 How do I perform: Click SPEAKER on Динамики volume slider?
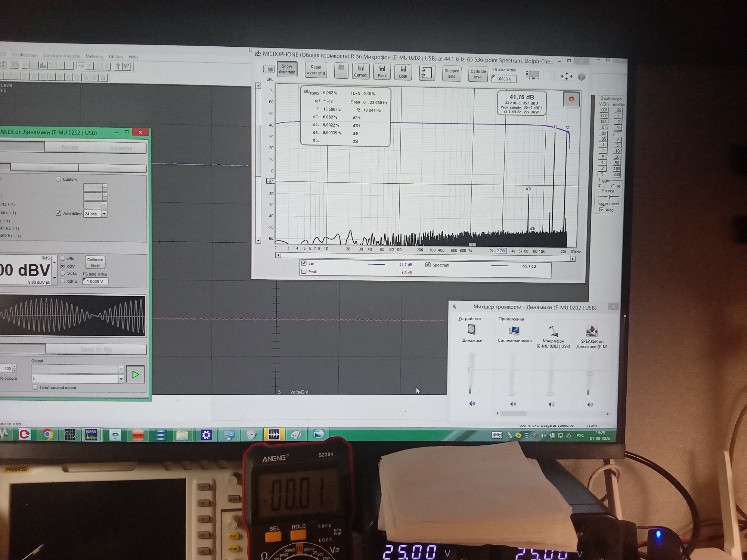click(x=589, y=374)
